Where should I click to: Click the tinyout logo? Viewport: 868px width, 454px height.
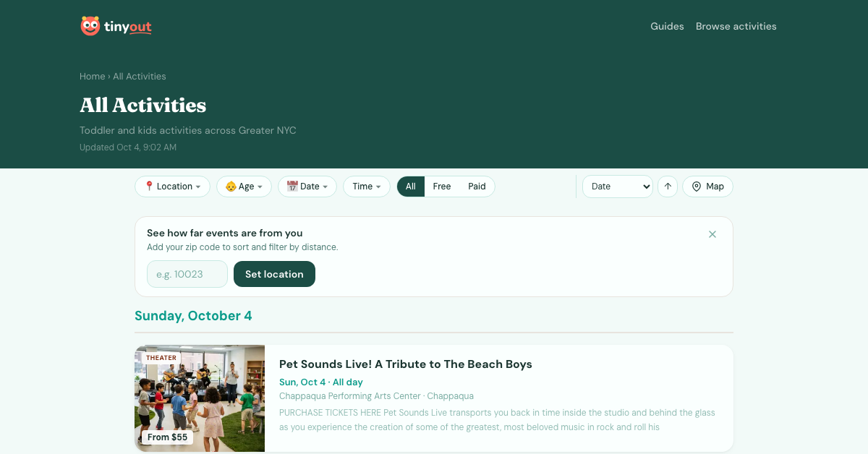point(116,26)
